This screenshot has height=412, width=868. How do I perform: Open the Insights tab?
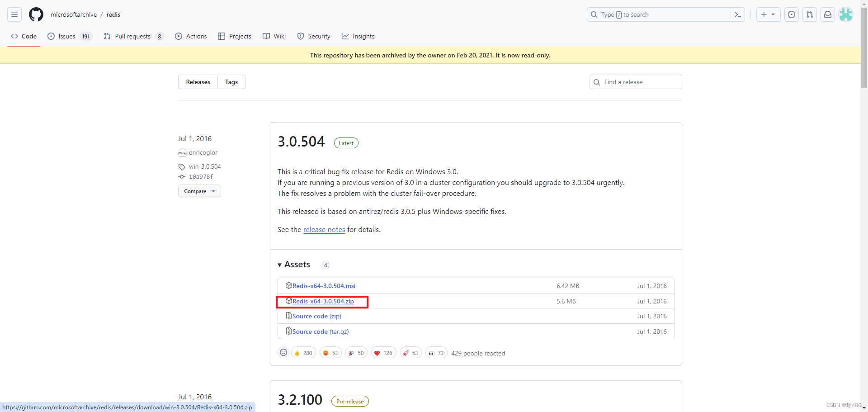(358, 36)
